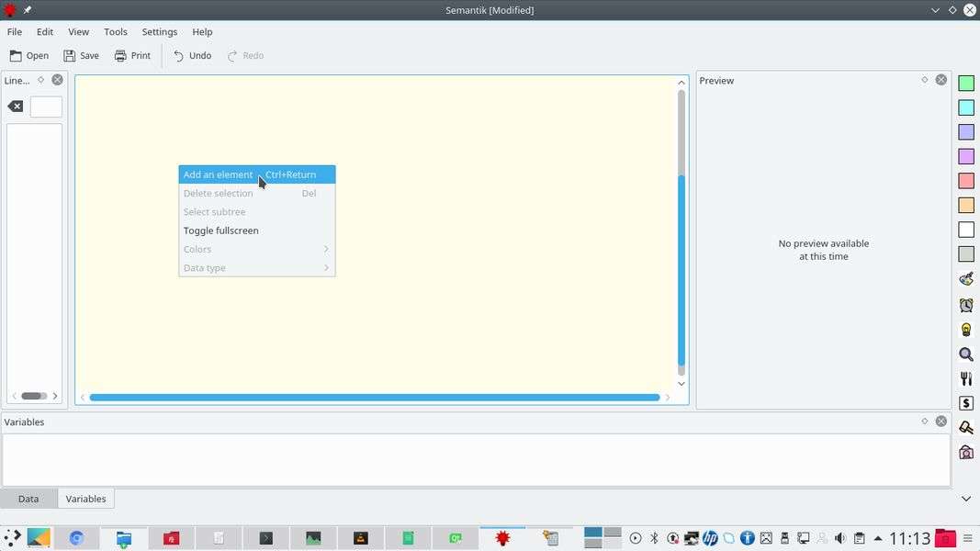Select the dollar sign flag icon

966,403
